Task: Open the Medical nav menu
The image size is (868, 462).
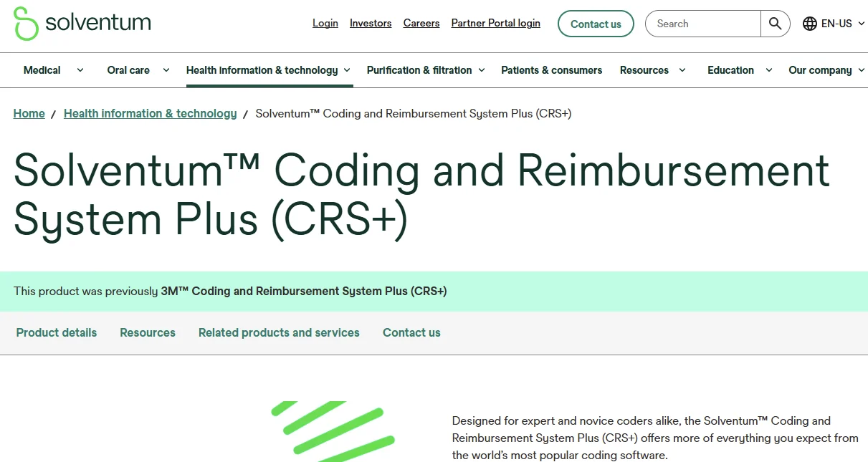Action: (x=42, y=70)
